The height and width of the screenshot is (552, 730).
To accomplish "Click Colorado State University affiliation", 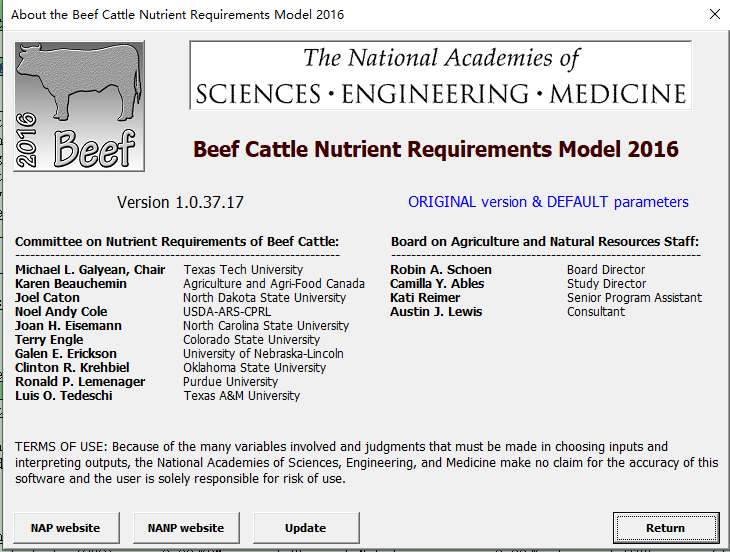I will click(x=251, y=340).
